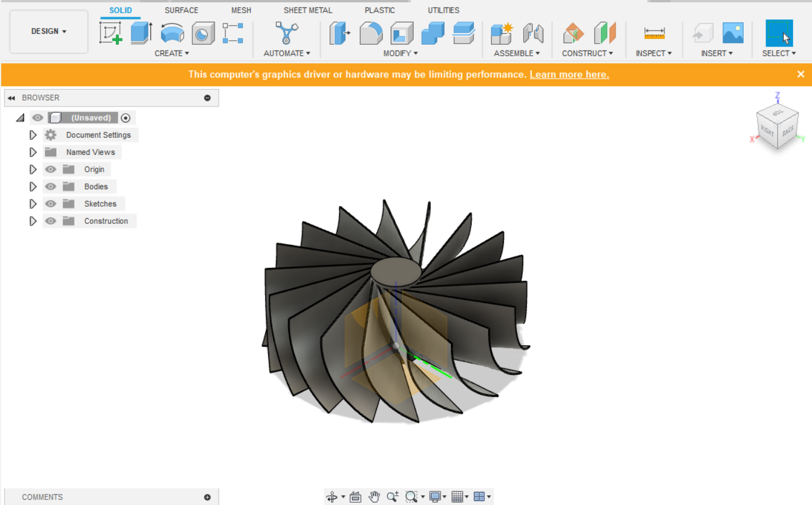Activate the Pan tool in navigation bar
This screenshot has width=812, height=505.
(x=374, y=496)
